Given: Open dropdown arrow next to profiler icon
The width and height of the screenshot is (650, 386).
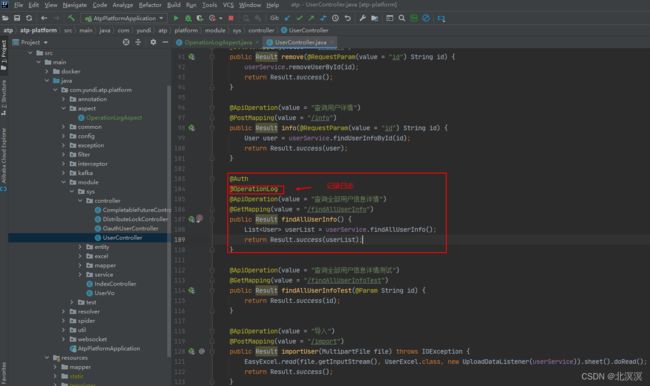Looking at the screenshot, I should (220, 18).
